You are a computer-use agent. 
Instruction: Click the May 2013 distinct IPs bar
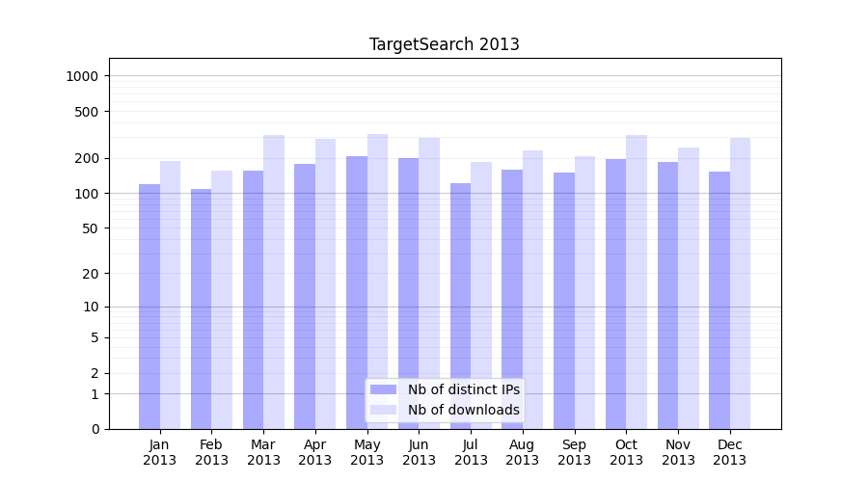tap(357, 292)
